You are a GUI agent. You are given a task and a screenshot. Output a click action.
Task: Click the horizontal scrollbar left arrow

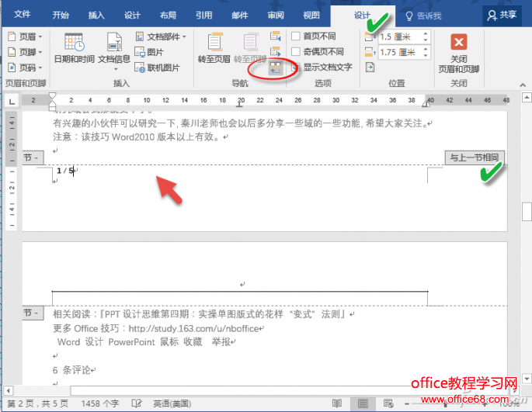tap(8, 390)
